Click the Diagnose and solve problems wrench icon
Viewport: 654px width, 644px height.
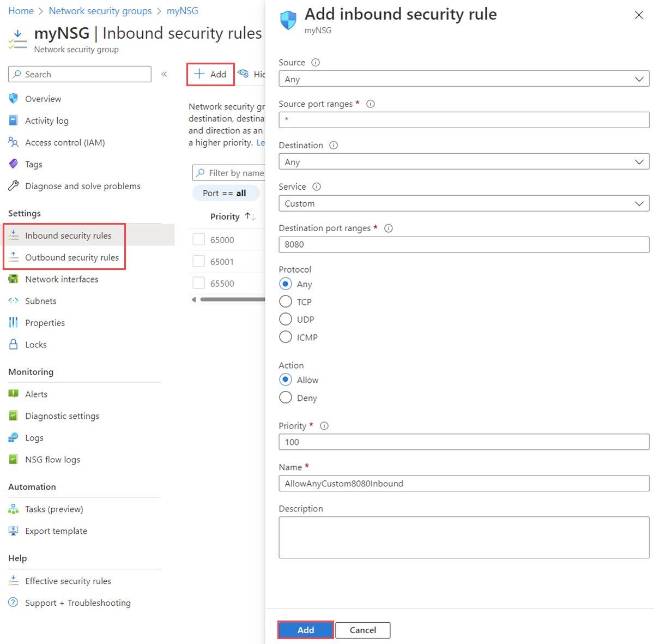[x=14, y=185]
